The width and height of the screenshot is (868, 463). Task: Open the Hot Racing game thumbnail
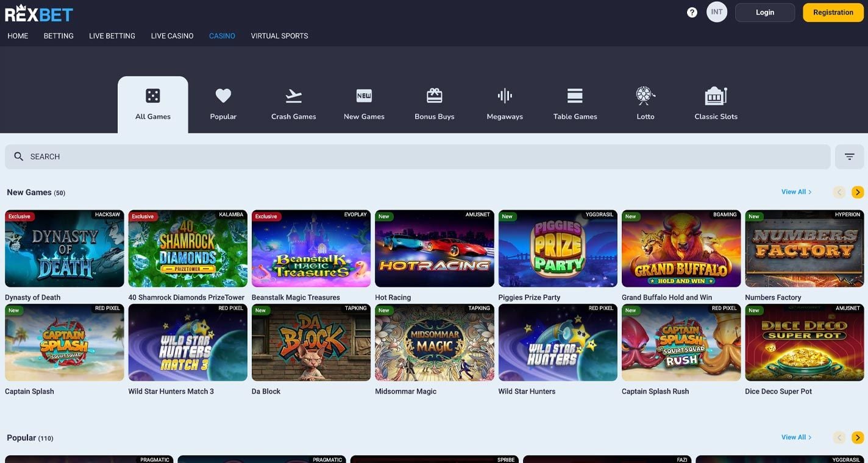[x=435, y=249]
